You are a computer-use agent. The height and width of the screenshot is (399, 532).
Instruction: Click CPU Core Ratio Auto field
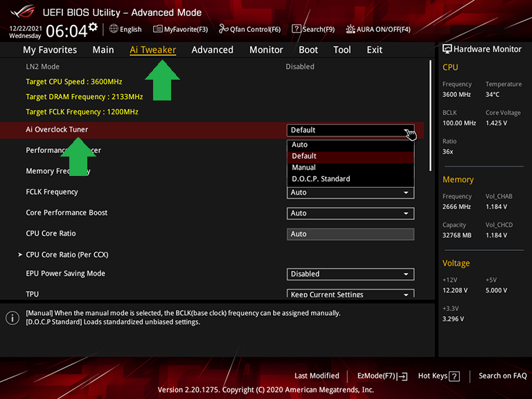coord(351,234)
